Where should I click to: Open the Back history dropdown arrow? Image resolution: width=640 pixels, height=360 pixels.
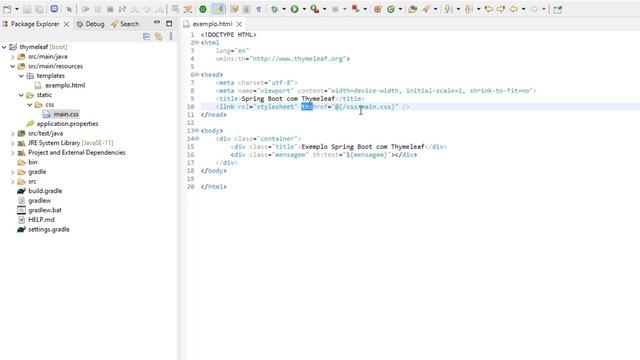(x=523, y=9)
